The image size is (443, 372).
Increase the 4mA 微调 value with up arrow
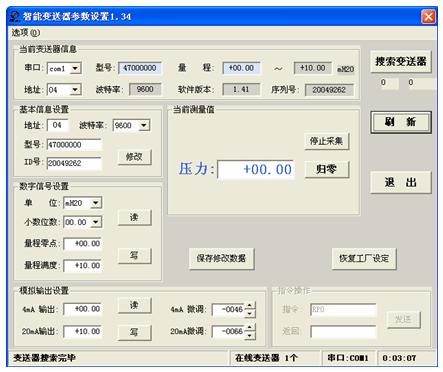(x=250, y=305)
